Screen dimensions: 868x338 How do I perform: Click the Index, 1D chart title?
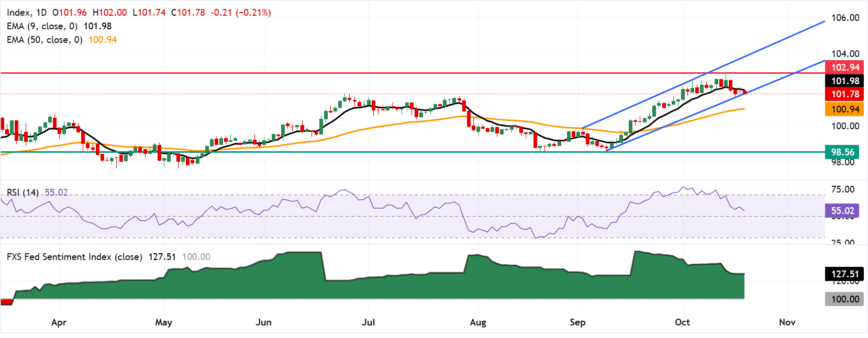[27, 13]
